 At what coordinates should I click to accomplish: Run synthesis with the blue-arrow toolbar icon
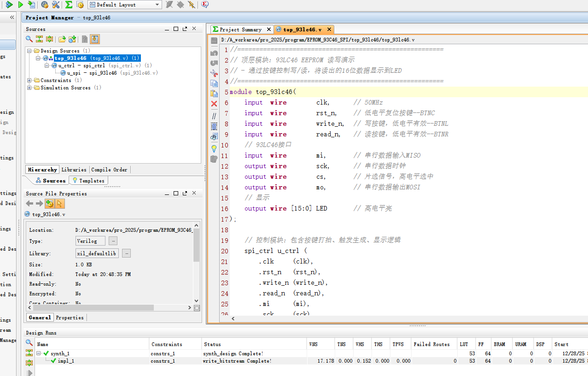point(9,5)
